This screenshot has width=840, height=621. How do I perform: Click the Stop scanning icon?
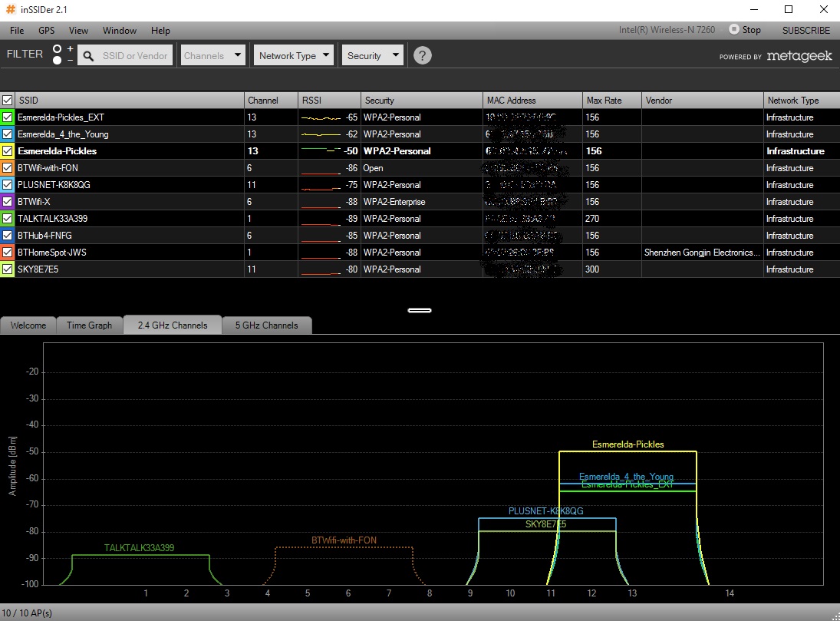(x=733, y=30)
